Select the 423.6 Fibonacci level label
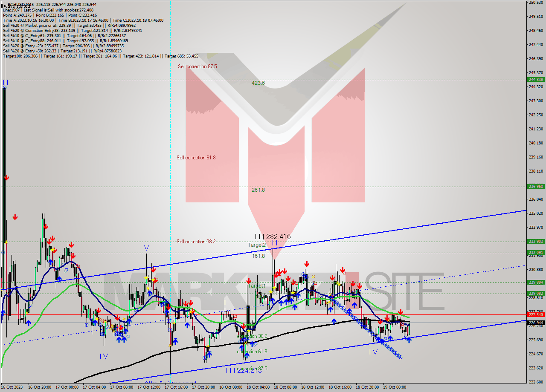Screen dimensions: 546x392 (x=258, y=83)
